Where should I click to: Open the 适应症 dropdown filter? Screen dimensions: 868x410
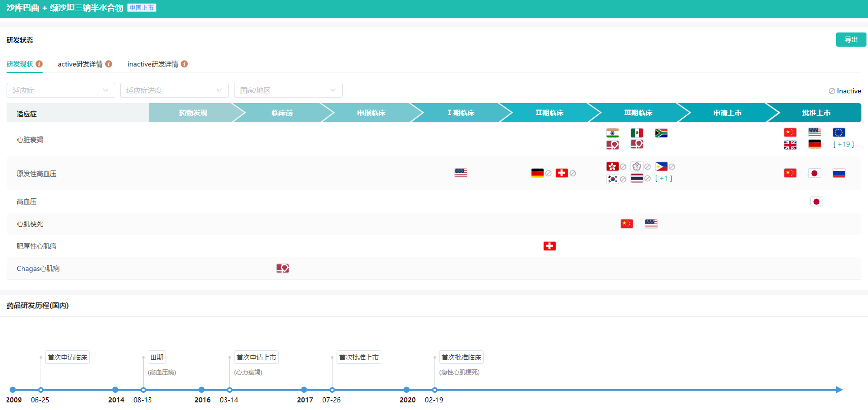(61, 90)
